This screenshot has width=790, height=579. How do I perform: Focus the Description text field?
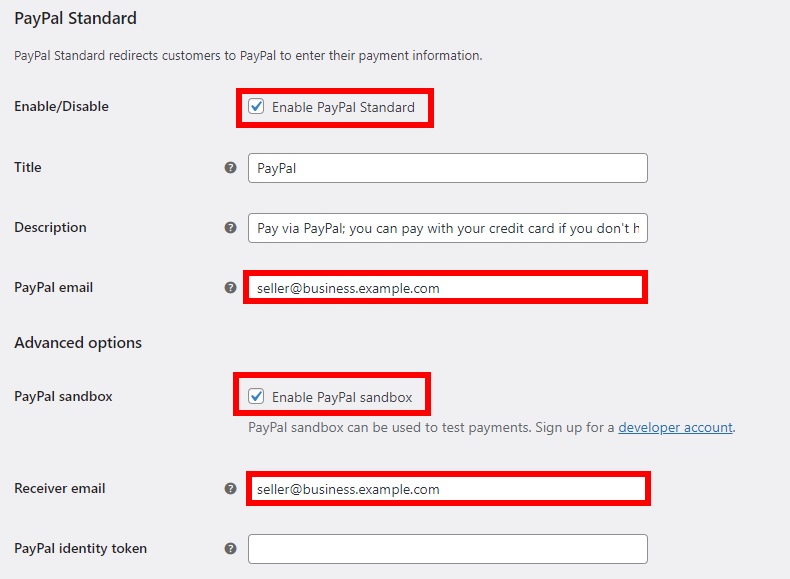coord(447,228)
